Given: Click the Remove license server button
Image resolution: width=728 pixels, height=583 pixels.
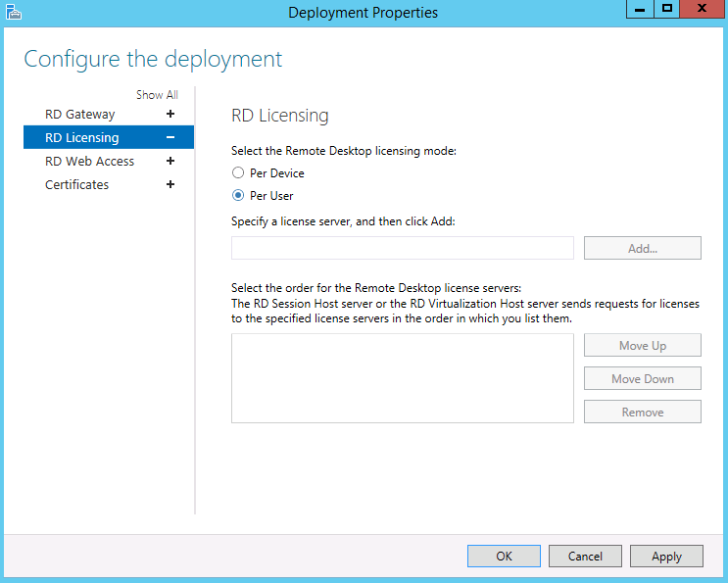Looking at the screenshot, I should [643, 412].
